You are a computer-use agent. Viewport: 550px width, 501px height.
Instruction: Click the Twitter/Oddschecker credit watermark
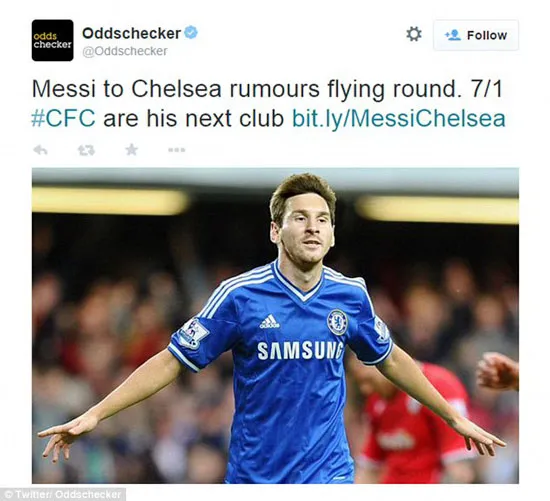tap(63, 495)
